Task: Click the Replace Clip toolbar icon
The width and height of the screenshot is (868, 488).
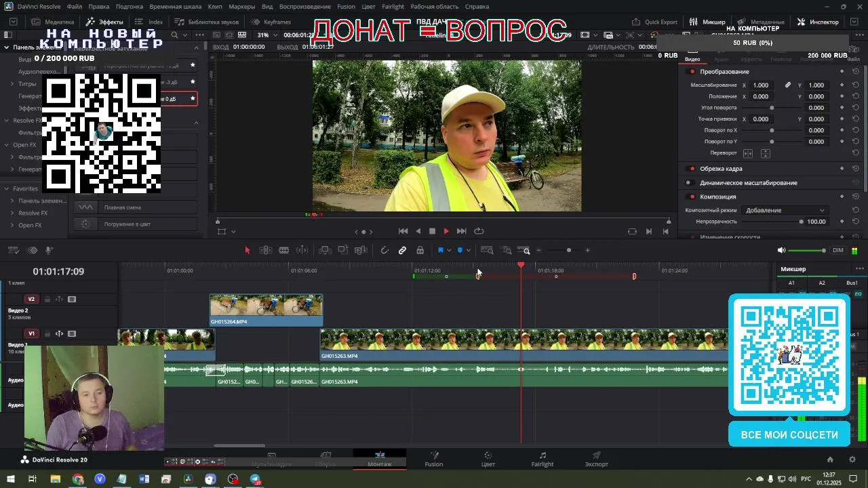Action: (361, 251)
